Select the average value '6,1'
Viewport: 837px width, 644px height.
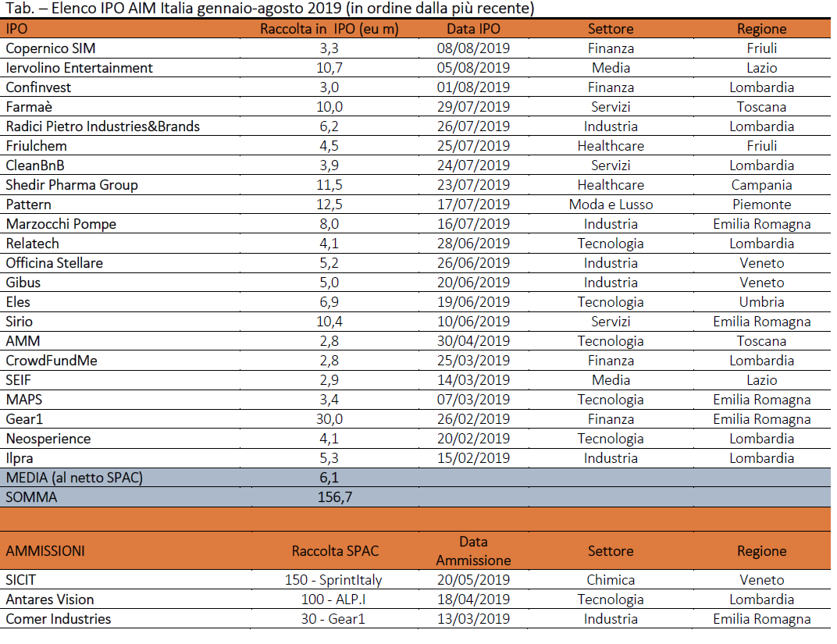point(329,478)
